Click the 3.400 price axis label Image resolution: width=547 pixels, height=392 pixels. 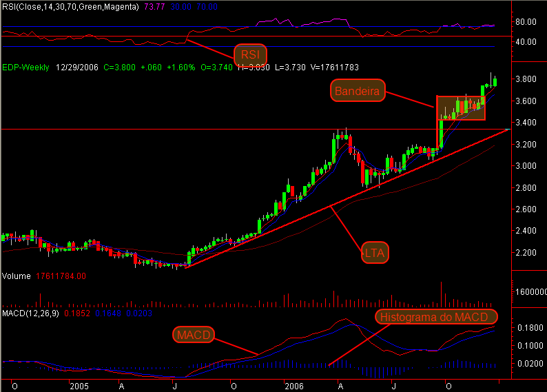pyautogui.click(x=526, y=123)
